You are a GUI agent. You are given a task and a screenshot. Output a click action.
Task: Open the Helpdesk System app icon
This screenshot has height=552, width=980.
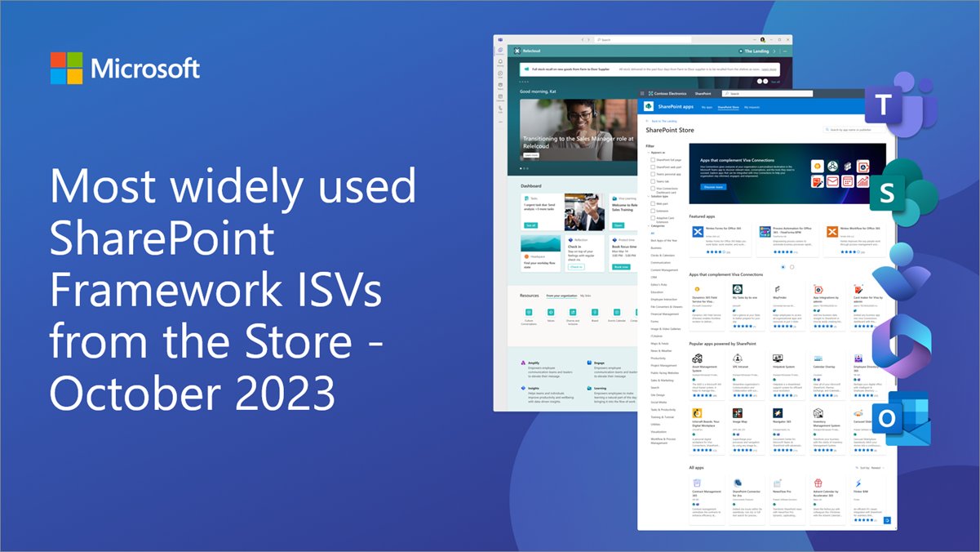777,357
